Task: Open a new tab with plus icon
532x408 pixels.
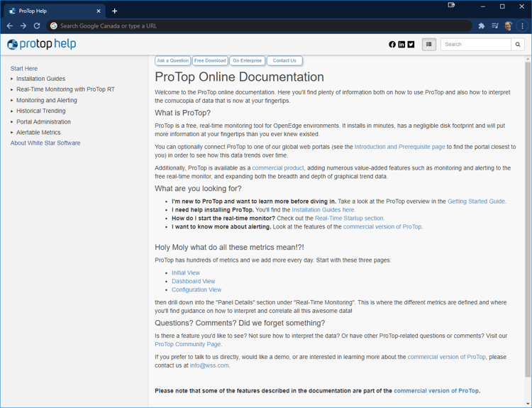Action: (x=115, y=11)
